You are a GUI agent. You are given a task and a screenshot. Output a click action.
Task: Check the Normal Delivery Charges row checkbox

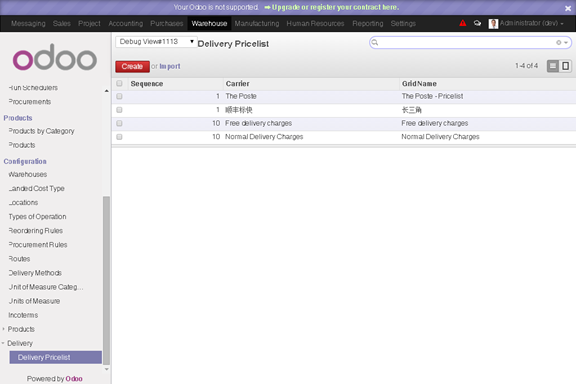click(x=119, y=137)
